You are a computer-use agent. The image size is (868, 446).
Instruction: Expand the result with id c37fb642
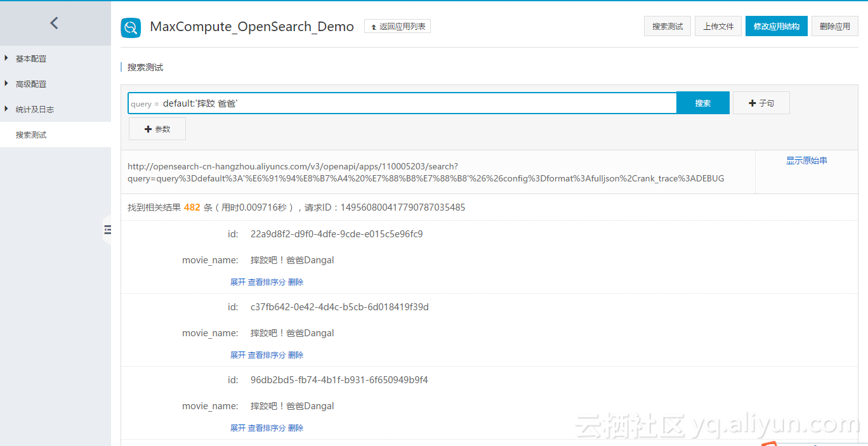[238, 355]
